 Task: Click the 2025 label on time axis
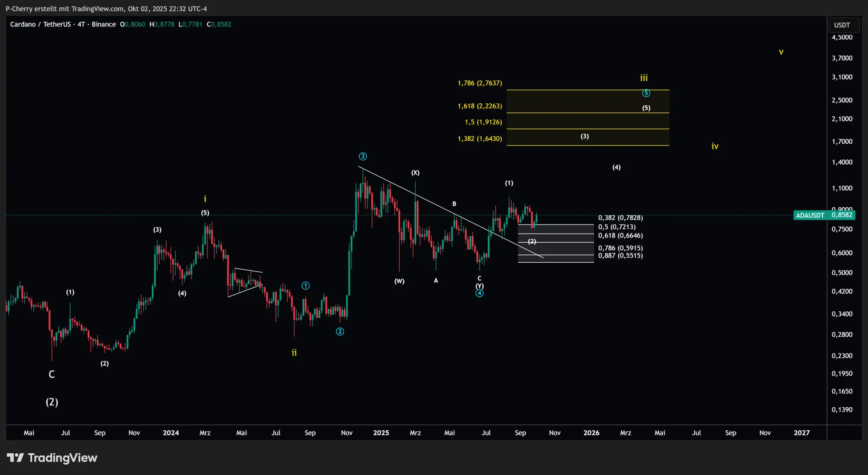click(x=381, y=433)
